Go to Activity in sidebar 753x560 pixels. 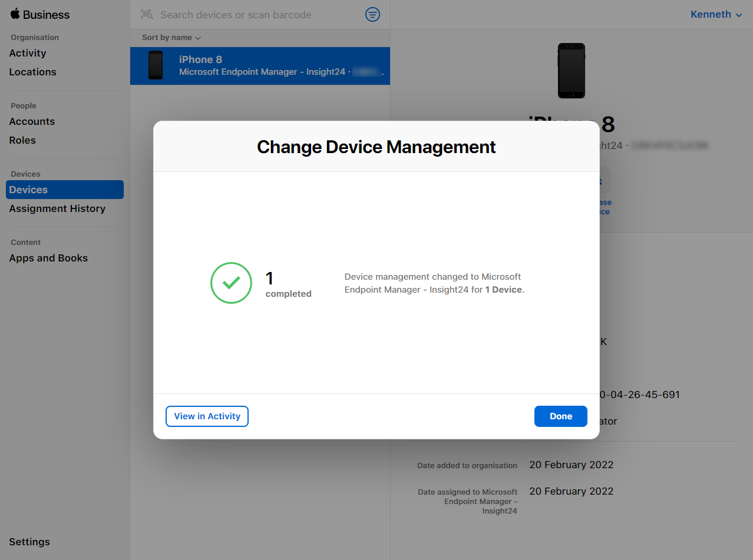pos(28,53)
